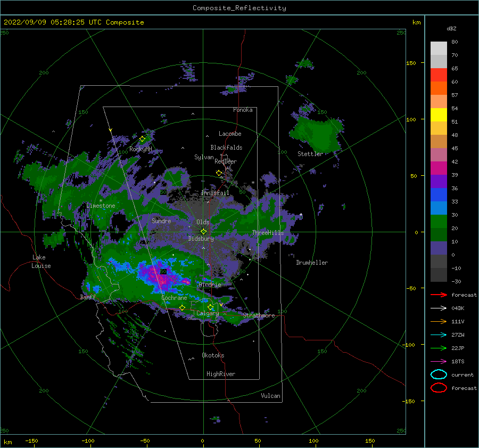The height and width of the screenshot is (448, 479).
Task: Click the Lake Louise label
Action: point(41,262)
